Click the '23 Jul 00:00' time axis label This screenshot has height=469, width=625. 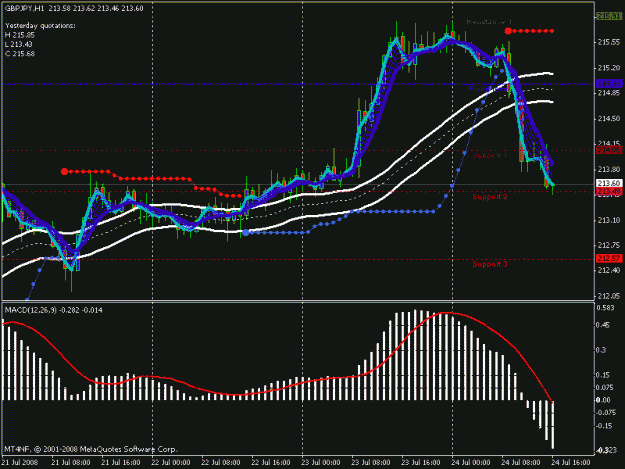(321, 462)
